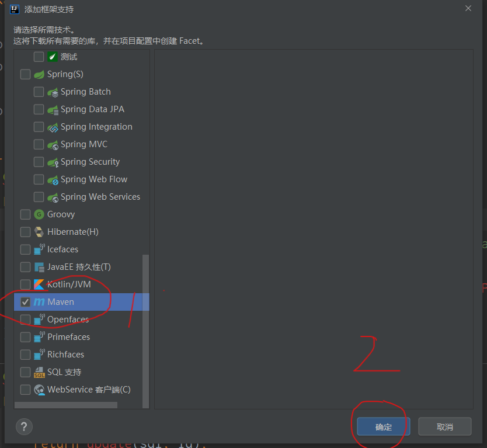Confirm with the 确定 button
This screenshot has width=487, height=448.
pyautogui.click(x=383, y=426)
